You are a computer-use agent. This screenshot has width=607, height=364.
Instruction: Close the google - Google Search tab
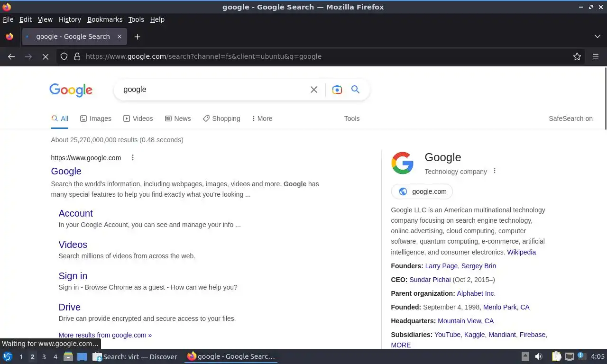[x=120, y=36]
